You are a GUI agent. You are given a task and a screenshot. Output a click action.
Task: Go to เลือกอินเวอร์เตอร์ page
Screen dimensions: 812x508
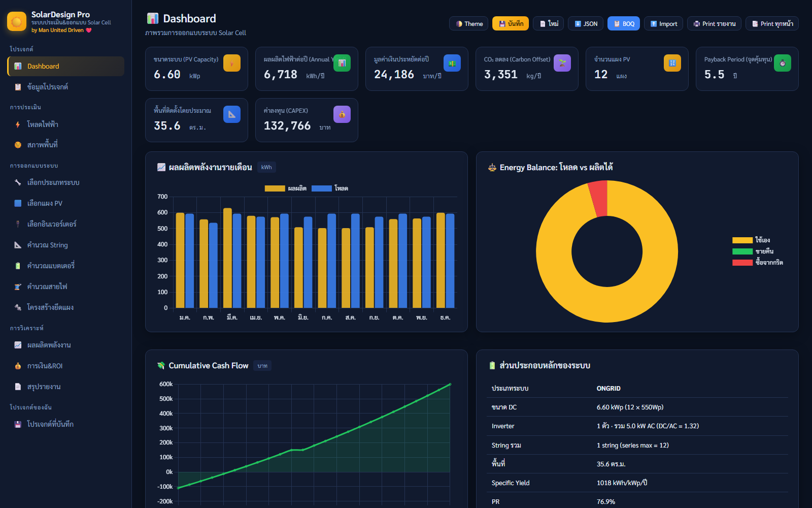[x=66, y=224]
